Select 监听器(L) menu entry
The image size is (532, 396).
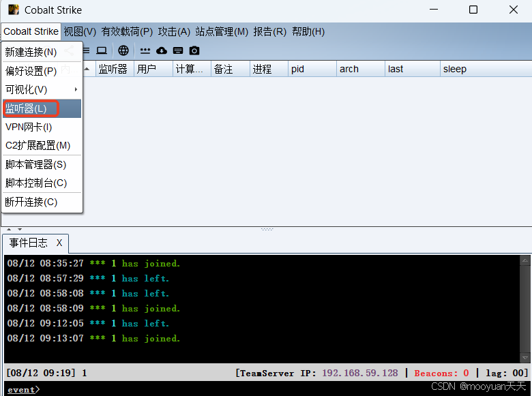(42, 108)
